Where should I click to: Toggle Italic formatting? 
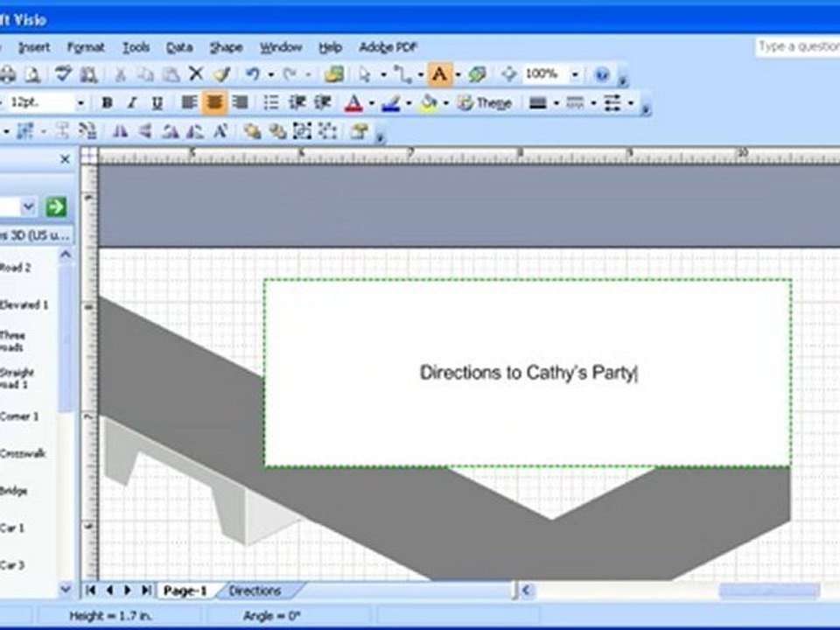(132, 102)
